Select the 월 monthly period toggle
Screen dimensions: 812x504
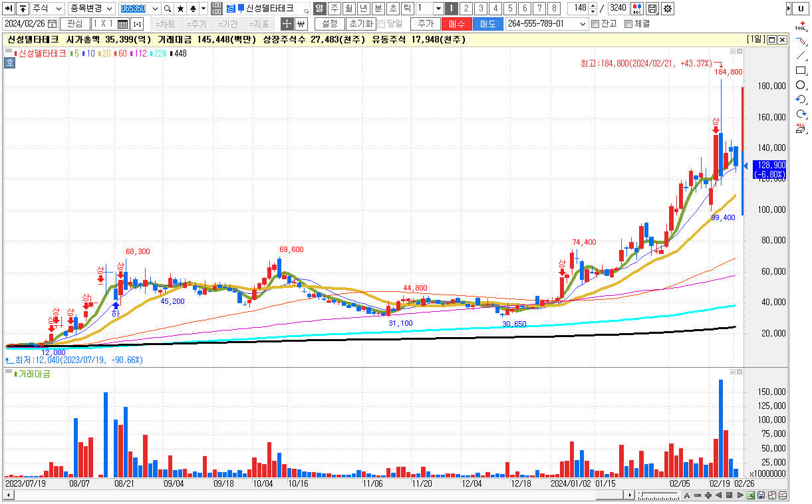click(x=348, y=9)
